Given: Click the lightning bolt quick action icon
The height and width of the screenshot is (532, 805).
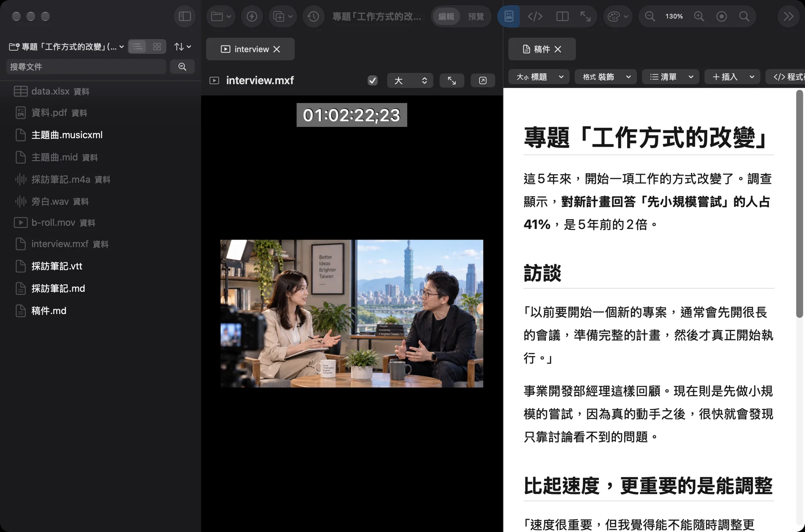Looking at the screenshot, I should (x=252, y=16).
